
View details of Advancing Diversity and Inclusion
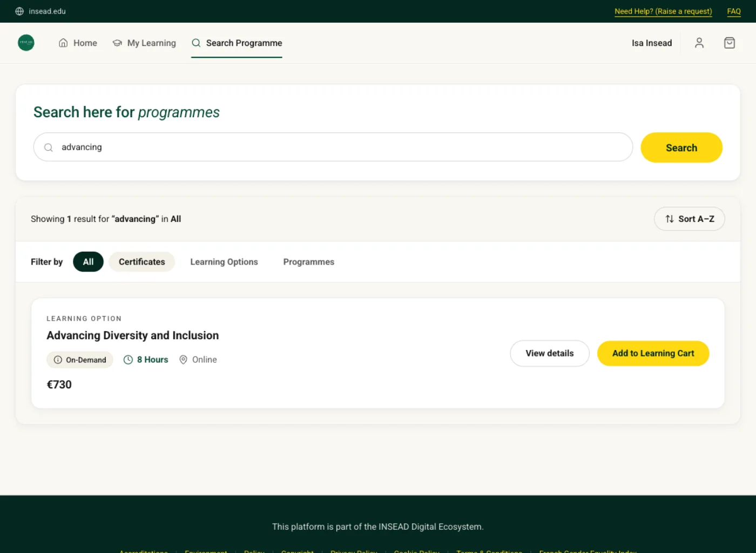[550, 353]
